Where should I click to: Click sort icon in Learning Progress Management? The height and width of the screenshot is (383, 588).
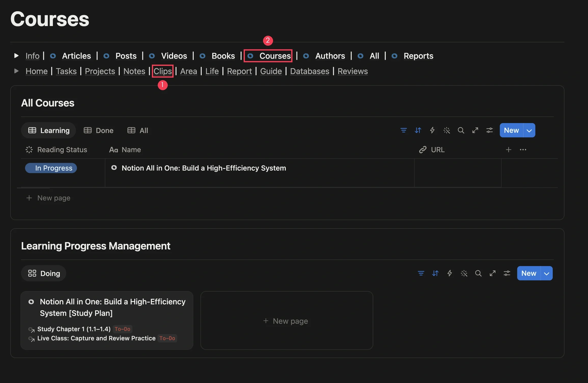point(435,273)
